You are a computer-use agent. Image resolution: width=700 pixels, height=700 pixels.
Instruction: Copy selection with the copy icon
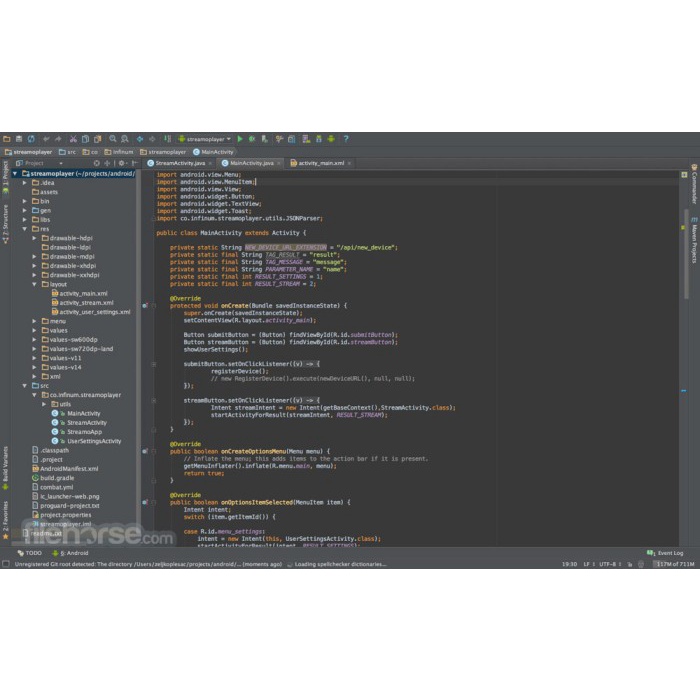coord(85,139)
